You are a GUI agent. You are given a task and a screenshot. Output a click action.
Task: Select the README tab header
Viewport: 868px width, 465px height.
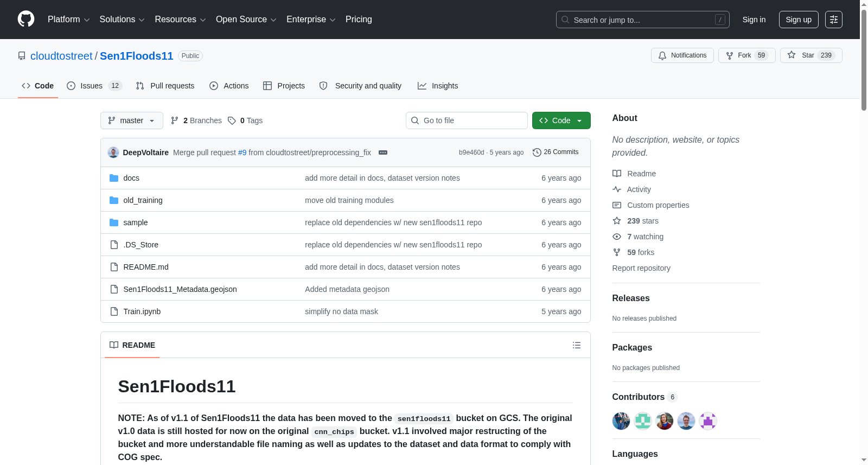tap(132, 345)
